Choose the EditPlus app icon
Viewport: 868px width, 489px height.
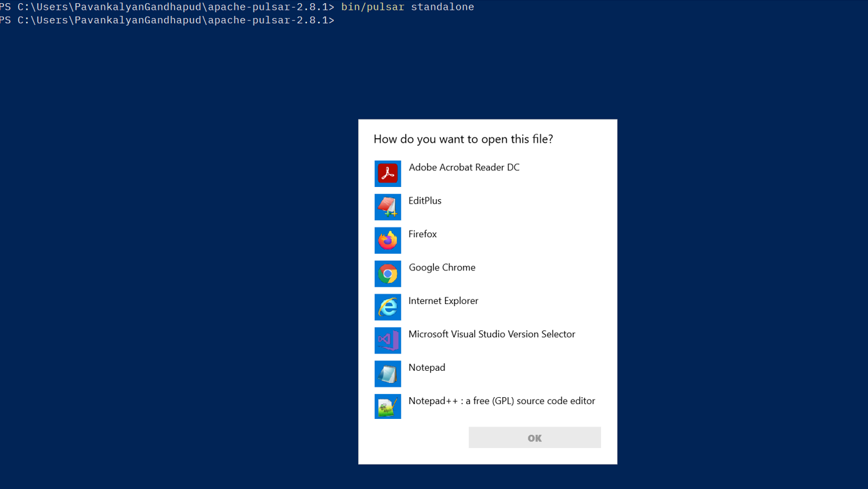(388, 207)
